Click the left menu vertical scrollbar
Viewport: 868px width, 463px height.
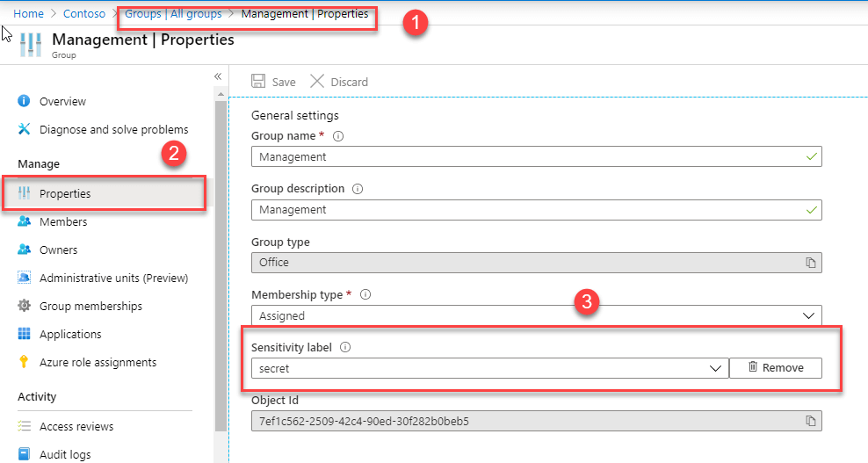click(220, 264)
